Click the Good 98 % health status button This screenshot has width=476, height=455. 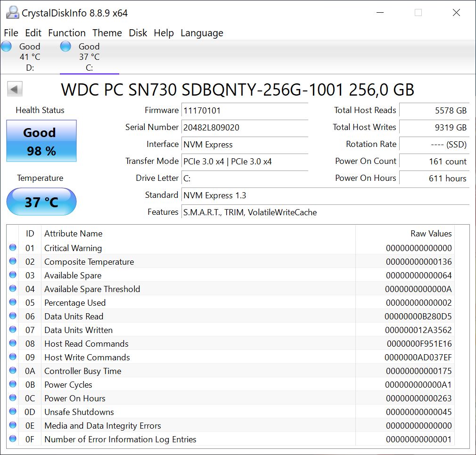tap(41, 141)
